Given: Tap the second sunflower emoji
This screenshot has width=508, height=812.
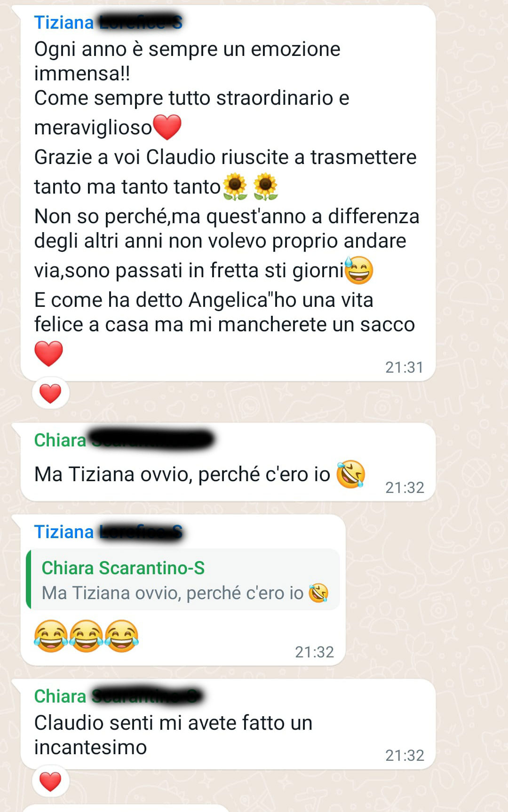Looking at the screenshot, I should 266,186.
